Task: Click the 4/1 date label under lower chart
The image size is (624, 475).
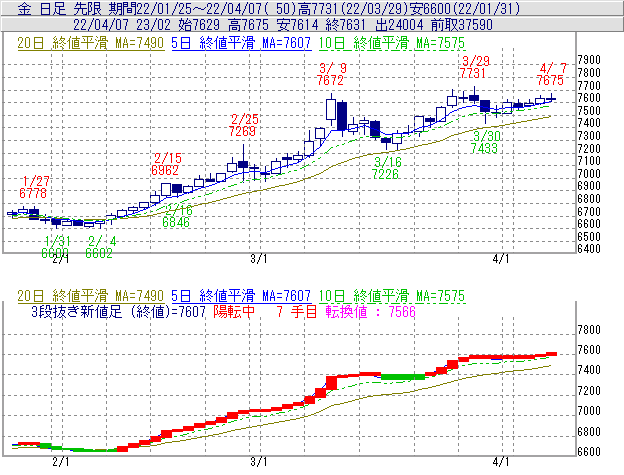Action: click(x=501, y=462)
